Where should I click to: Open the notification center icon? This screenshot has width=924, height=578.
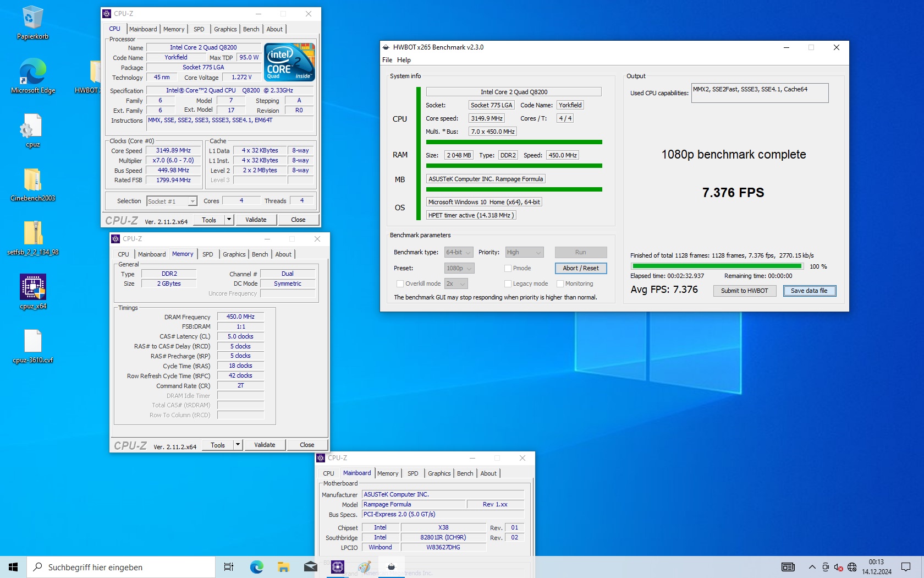pyautogui.click(x=906, y=567)
